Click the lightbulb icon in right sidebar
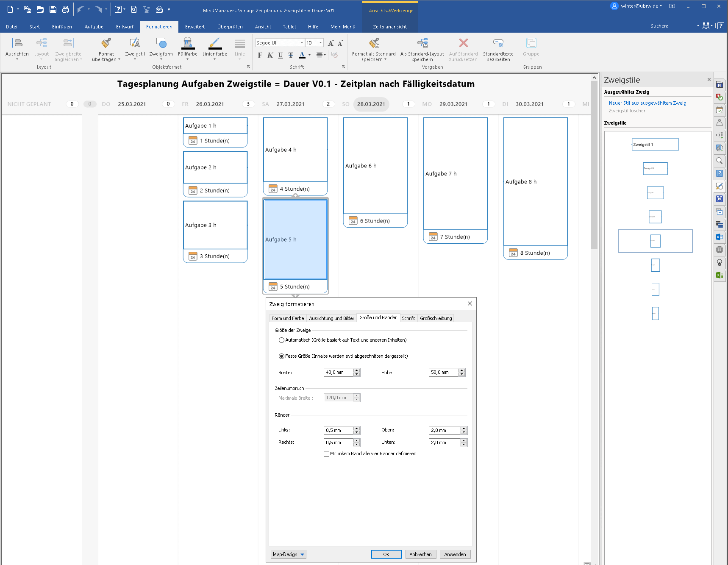Image resolution: width=728 pixels, height=565 pixels. (720, 262)
